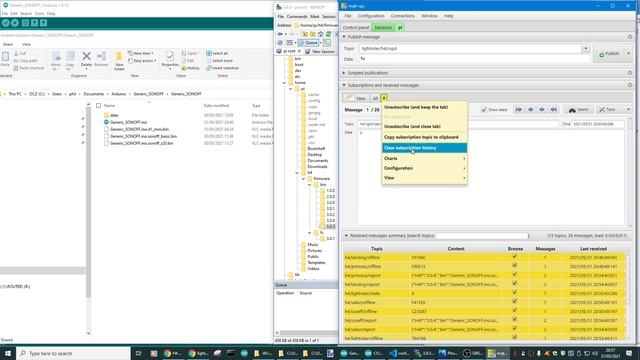The image size is (640, 360).
Task: Click the search topics input field
Action: [x=482, y=236]
